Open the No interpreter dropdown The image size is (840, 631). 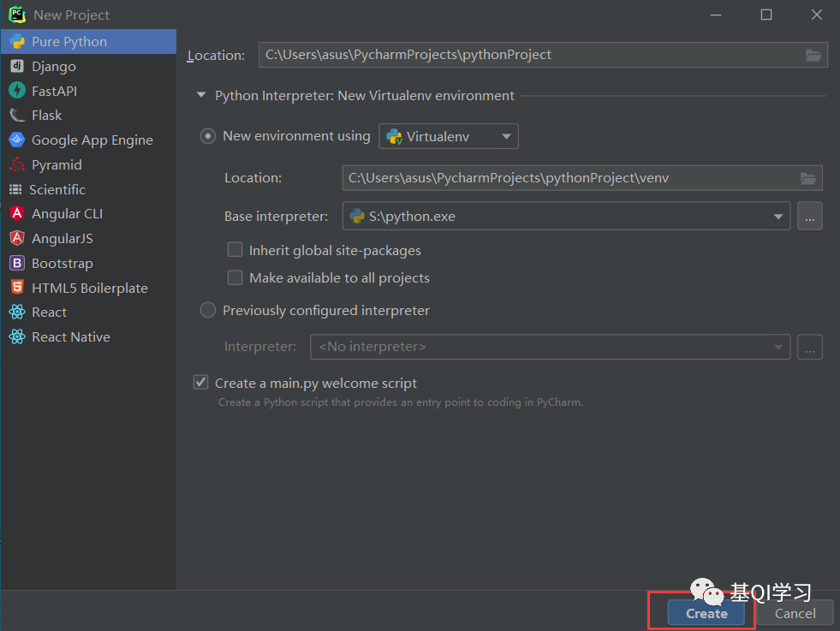[551, 347]
